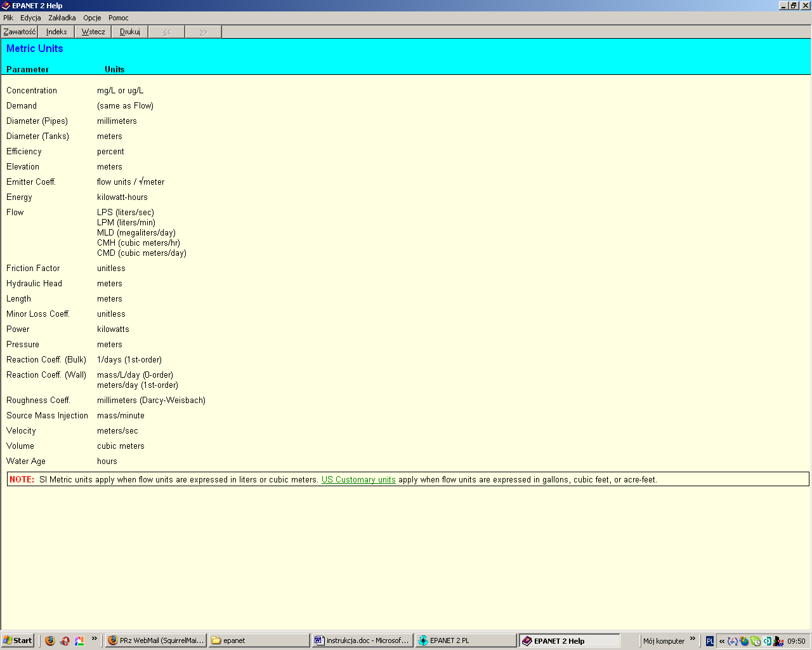Launch Firefox from quick launch bar

coord(50,641)
